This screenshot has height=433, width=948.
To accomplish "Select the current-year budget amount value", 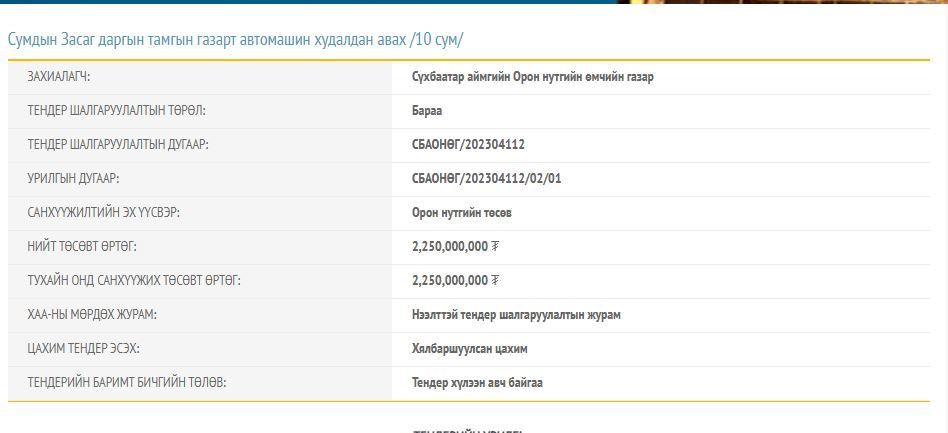I will [x=455, y=281].
